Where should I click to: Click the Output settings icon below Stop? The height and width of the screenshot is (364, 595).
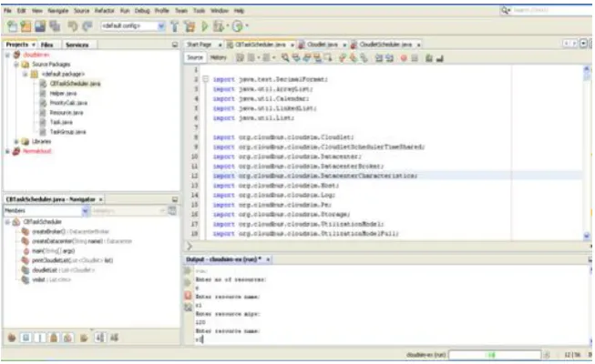pos(188,308)
